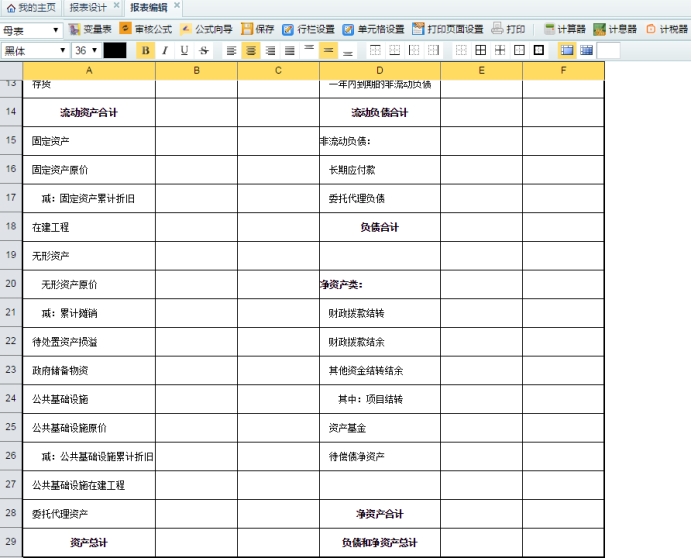This screenshot has height=558, width=692.
Task: Click cell 减：固定资产累计折旧
Action: click(89, 199)
